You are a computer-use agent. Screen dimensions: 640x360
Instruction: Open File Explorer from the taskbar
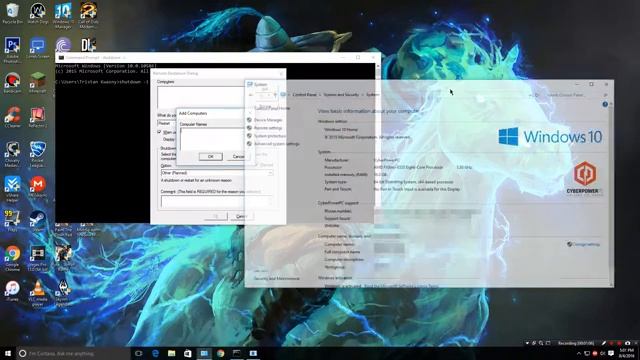[x=171, y=353]
